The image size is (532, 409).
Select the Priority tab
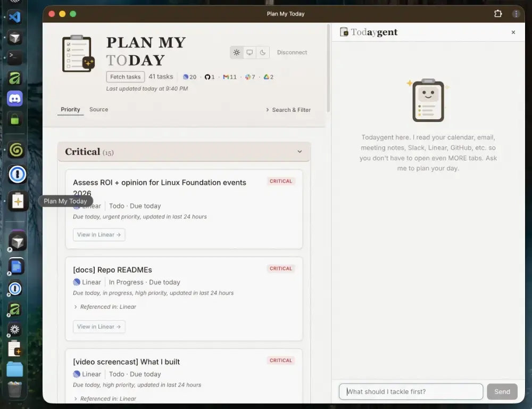pos(70,110)
